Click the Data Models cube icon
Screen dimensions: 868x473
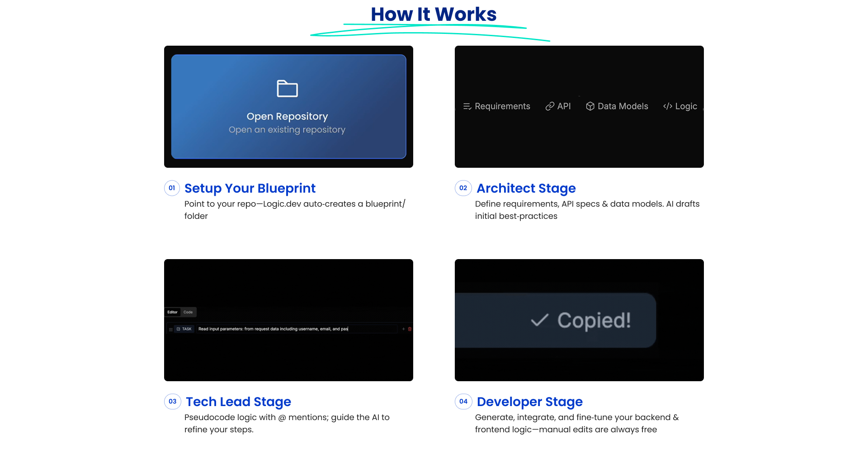pyautogui.click(x=590, y=106)
